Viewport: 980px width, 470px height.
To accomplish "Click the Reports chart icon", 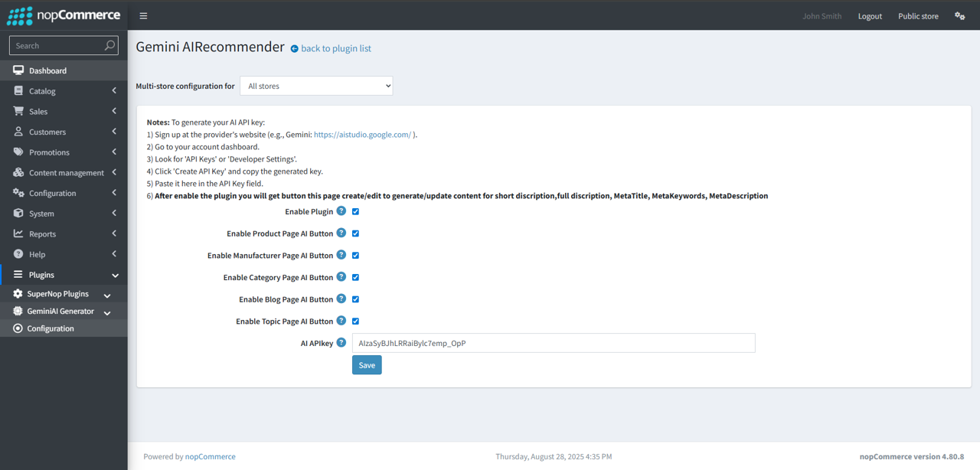I will coord(18,233).
